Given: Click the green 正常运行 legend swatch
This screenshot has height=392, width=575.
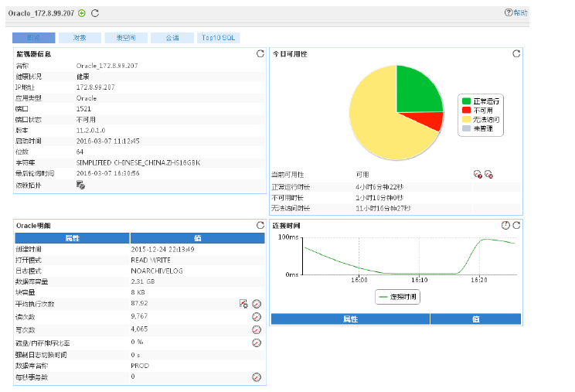Looking at the screenshot, I should click(x=467, y=101).
